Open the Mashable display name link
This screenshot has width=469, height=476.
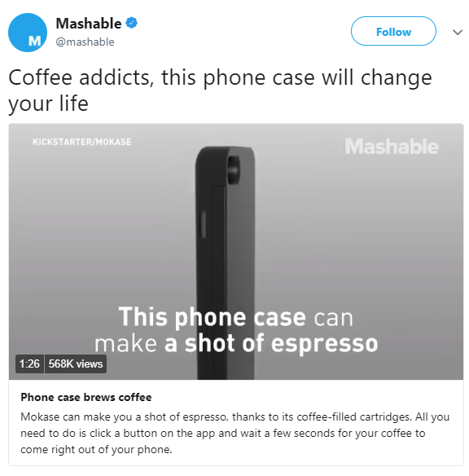coord(89,24)
